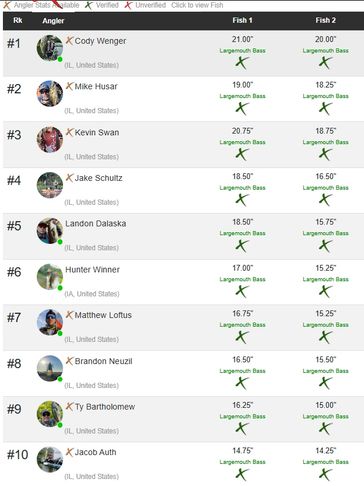View Mike Husar's verified 19.00" Fish 1
Viewport: 364px width, 486px height.
point(242,108)
